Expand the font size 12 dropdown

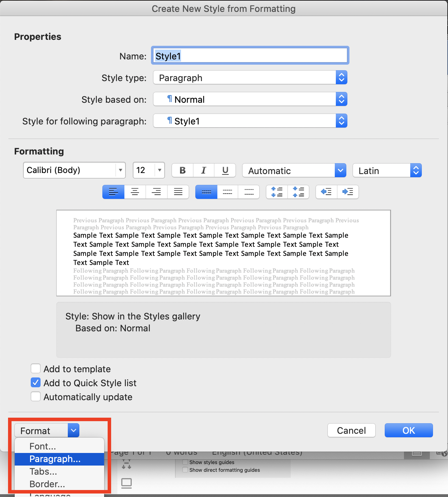pos(159,170)
